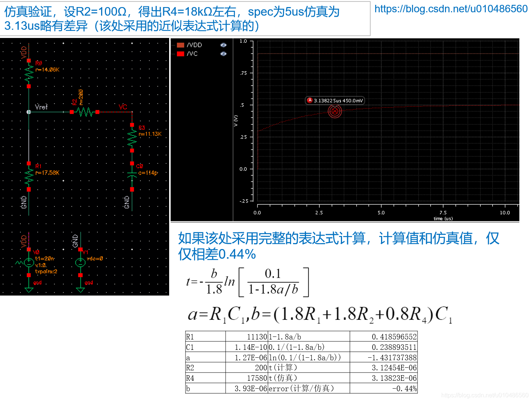Click table cell with value 17580
Viewport: 532px width, 402px height.
(247, 378)
